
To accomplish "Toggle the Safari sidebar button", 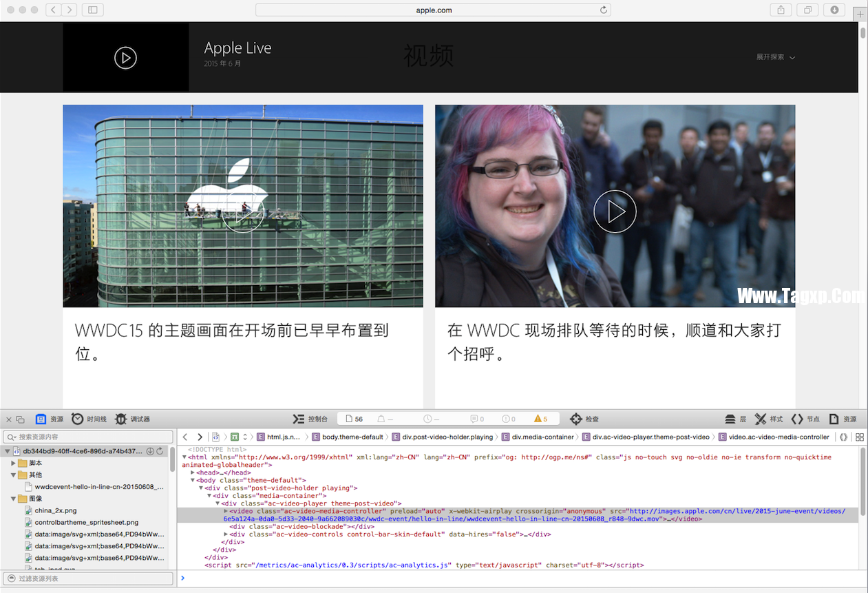I will pos(92,10).
